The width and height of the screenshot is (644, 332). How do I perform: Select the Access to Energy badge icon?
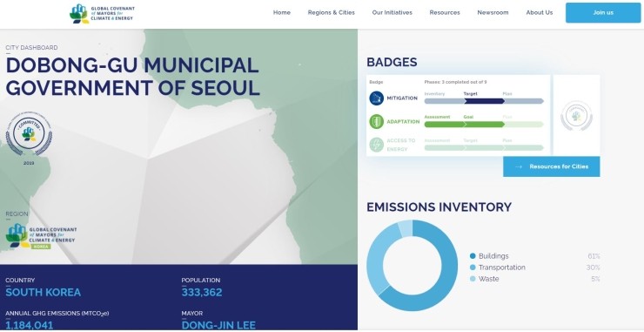(376, 145)
